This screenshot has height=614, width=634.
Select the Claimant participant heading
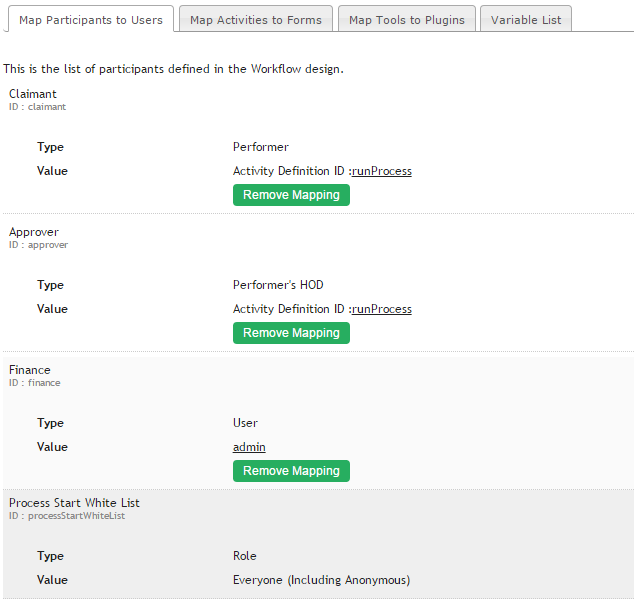(33, 94)
